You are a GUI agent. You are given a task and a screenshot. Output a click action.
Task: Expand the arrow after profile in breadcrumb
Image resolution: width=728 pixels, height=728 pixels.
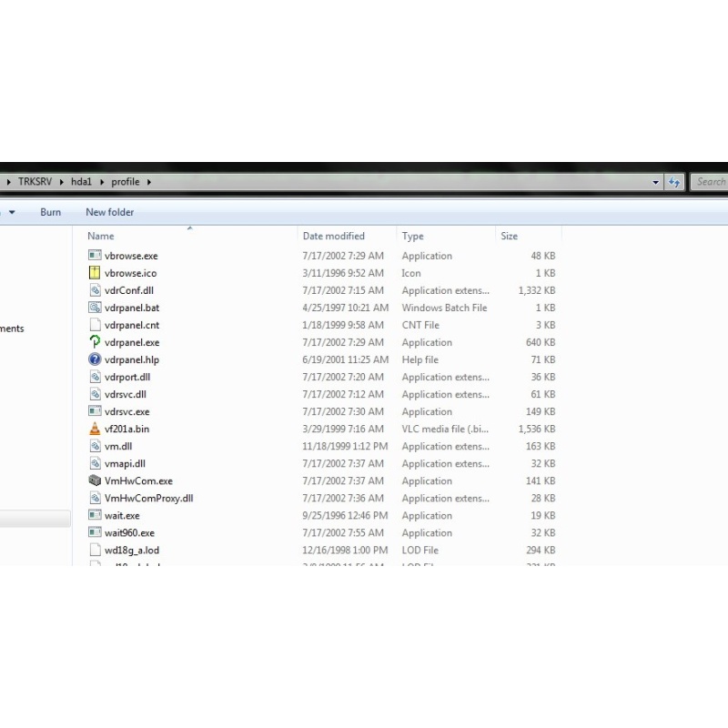pos(148,182)
